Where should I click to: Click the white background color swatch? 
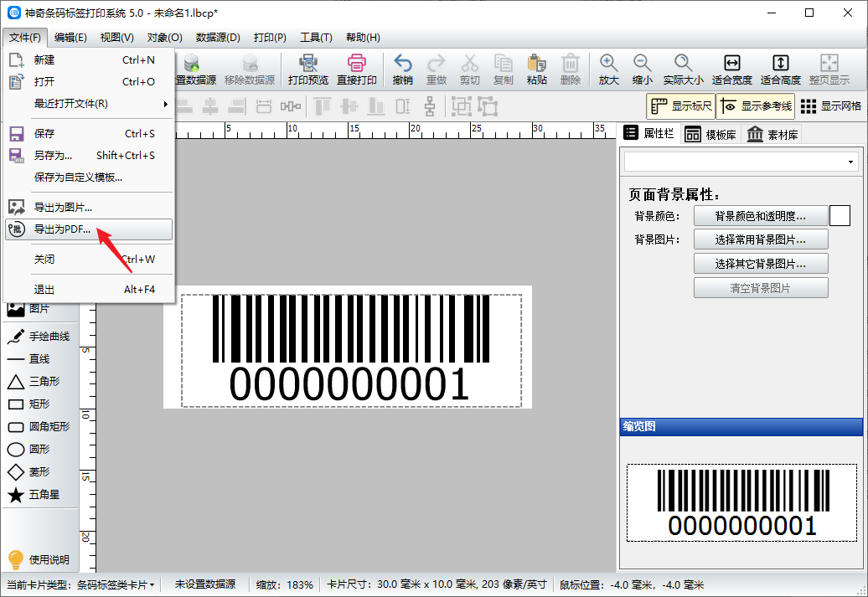click(x=840, y=216)
